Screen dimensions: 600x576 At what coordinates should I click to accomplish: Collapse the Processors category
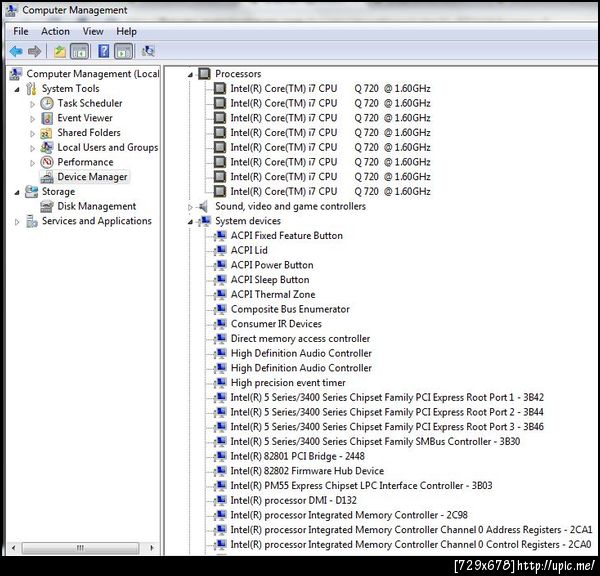[x=190, y=75]
